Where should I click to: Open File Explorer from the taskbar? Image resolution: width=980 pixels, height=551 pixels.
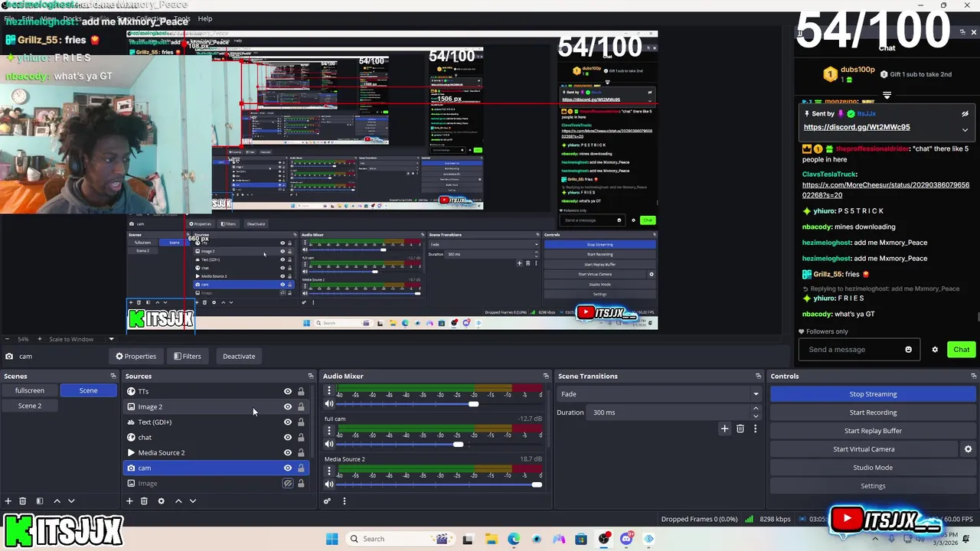[491, 539]
